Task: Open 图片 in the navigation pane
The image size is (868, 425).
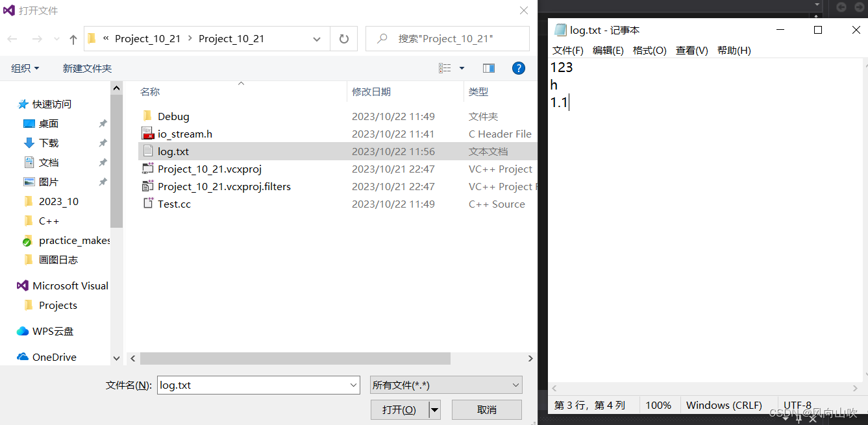Action: pyautogui.click(x=49, y=182)
